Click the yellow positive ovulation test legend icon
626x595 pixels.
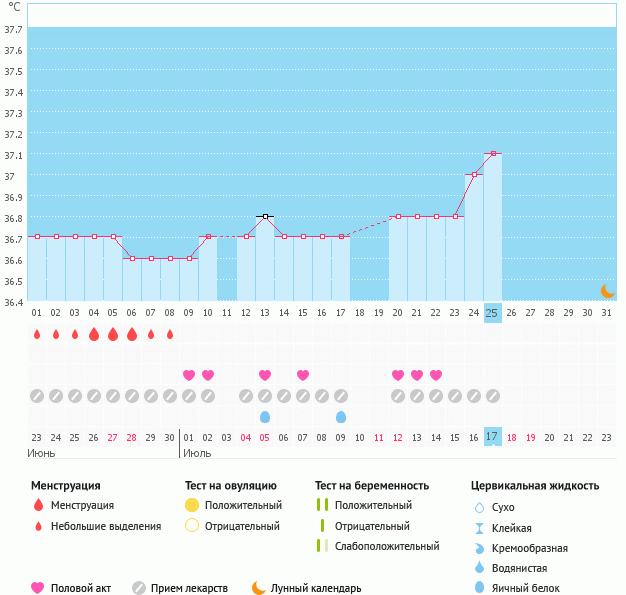point(191,505)
